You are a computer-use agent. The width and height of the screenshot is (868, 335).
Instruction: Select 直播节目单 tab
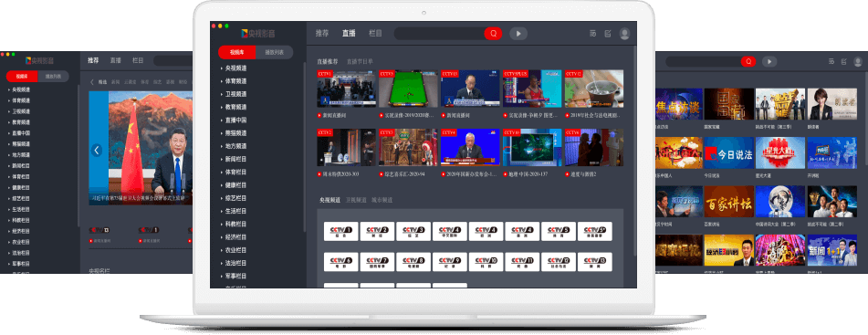coord(360,61)
